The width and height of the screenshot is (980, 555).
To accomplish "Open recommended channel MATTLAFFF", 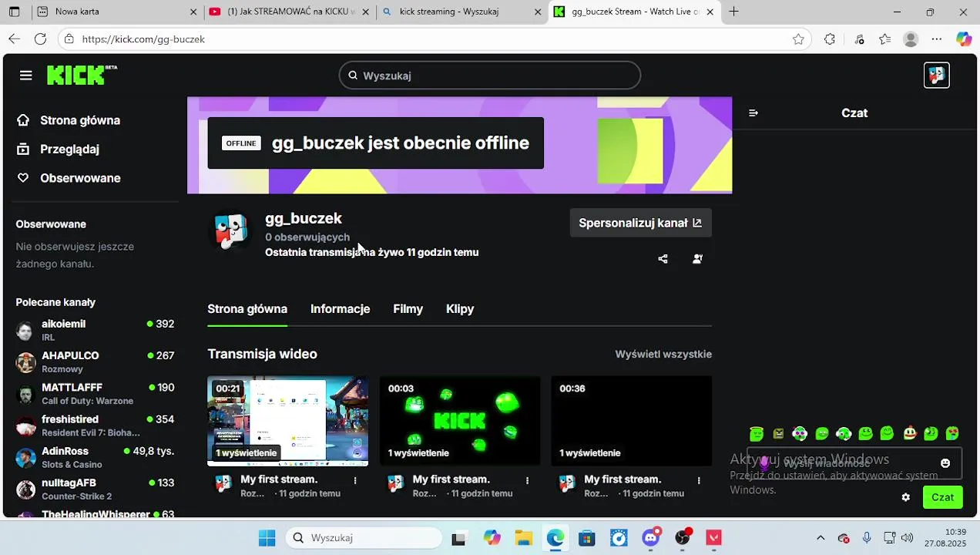I will click(x=95, y=394).
